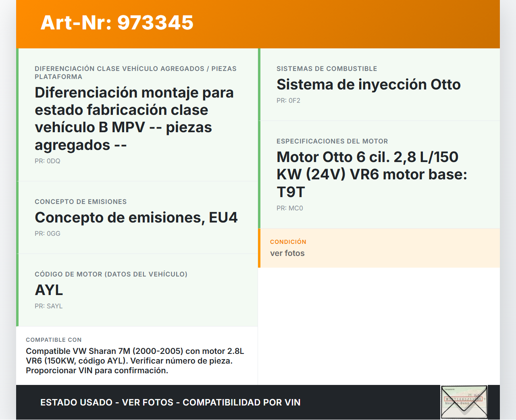Click 'Compatible VW Sharan 7M' description
Screen dimensions: 516x420
[135, 361]
